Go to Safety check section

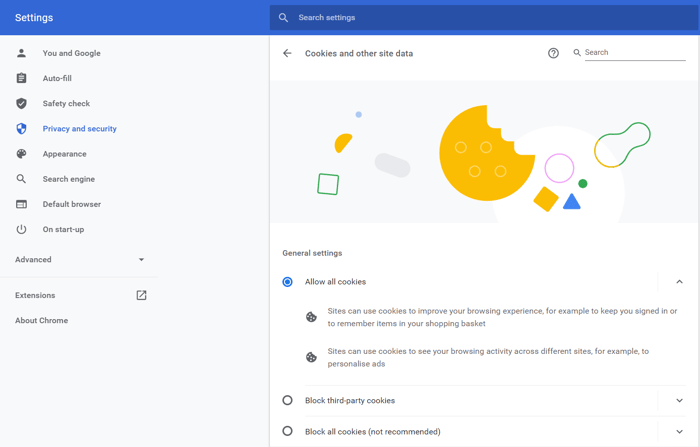[66, 104]
